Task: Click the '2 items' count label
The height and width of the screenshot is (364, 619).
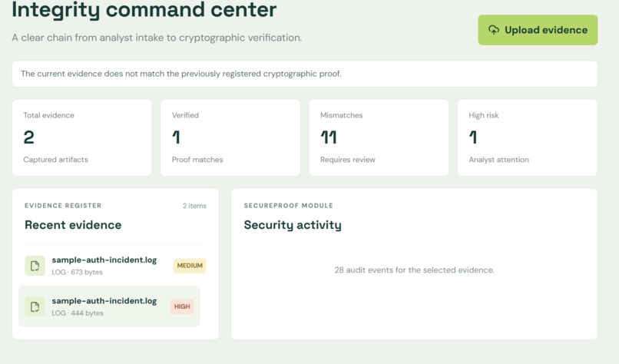Action: [x=194, y=206]
